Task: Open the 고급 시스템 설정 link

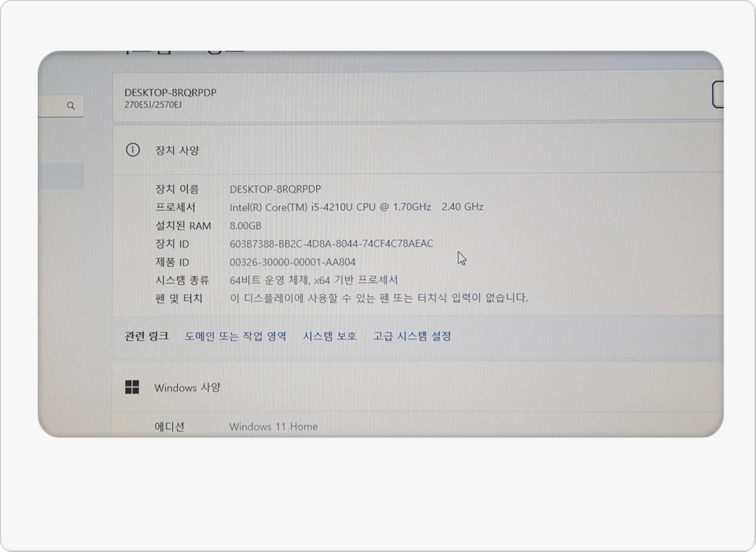Action: (412, 336)
